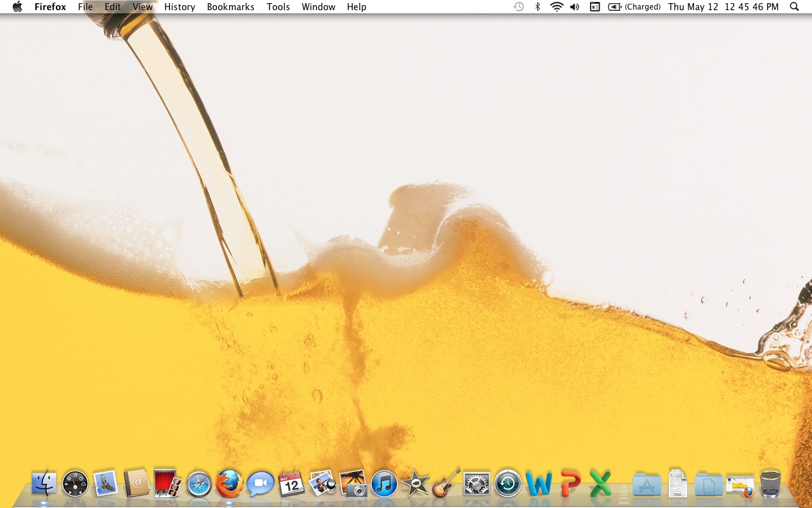The image size is (812, 508).
Task: Launch GarageBand guitar icon
Action: coord(446,484)
